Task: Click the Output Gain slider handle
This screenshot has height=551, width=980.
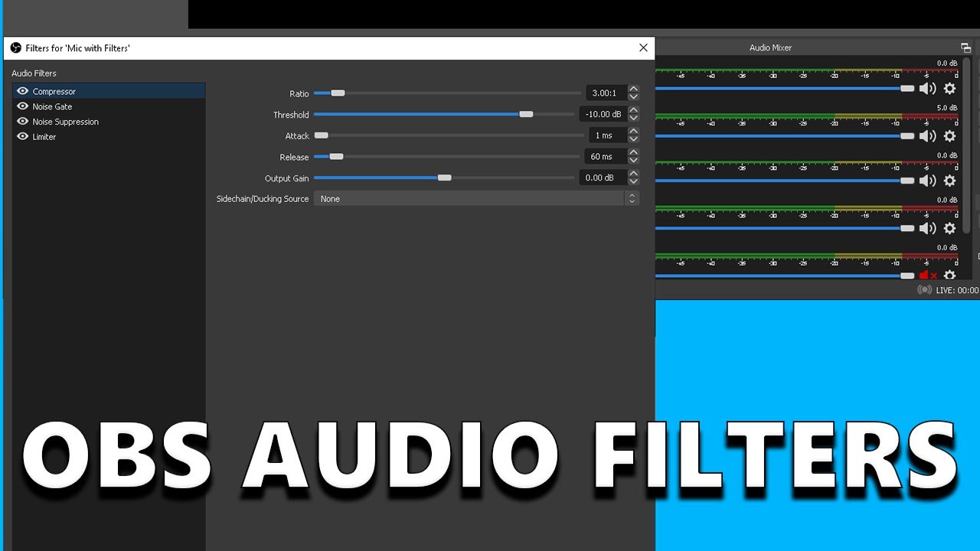Action: tap(444, 178)
